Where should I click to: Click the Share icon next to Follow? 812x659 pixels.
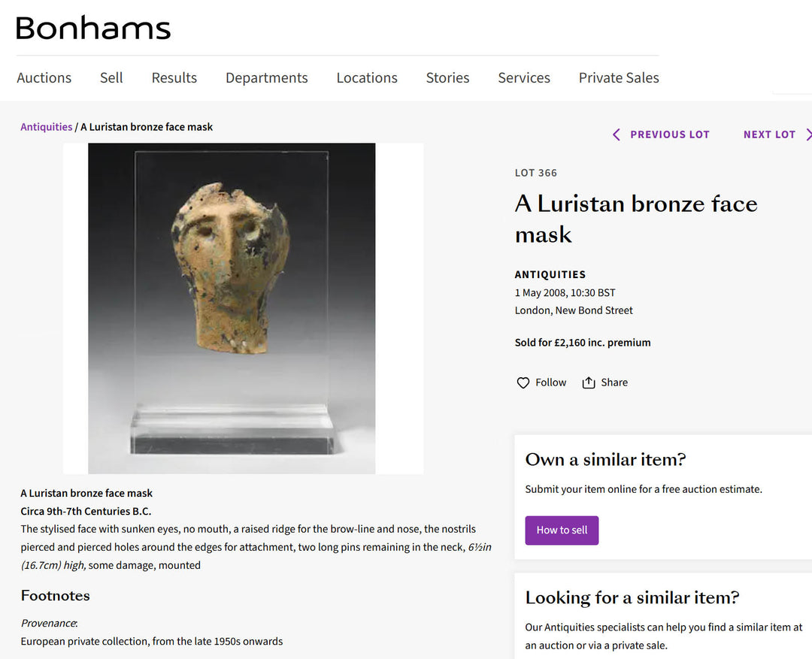[589, 382]
